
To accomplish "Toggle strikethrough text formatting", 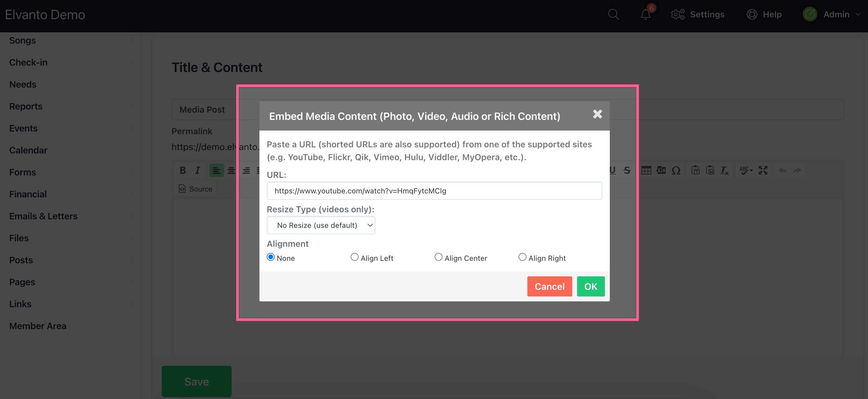I will click(627, 170).
